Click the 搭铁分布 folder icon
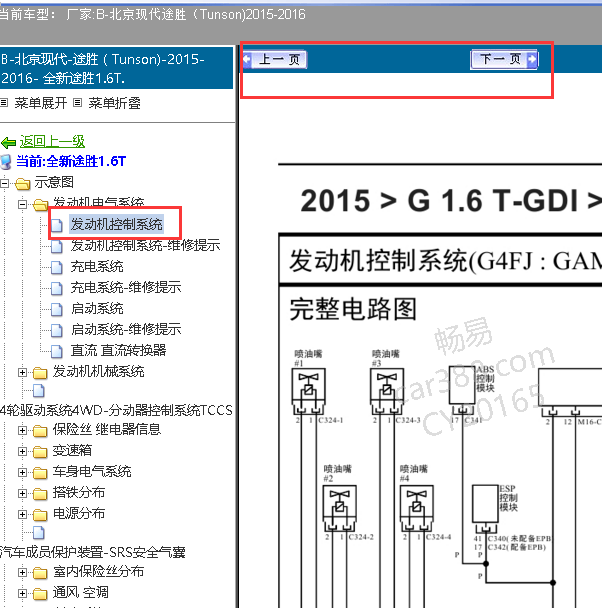602x608 pixels. (40, 494)
